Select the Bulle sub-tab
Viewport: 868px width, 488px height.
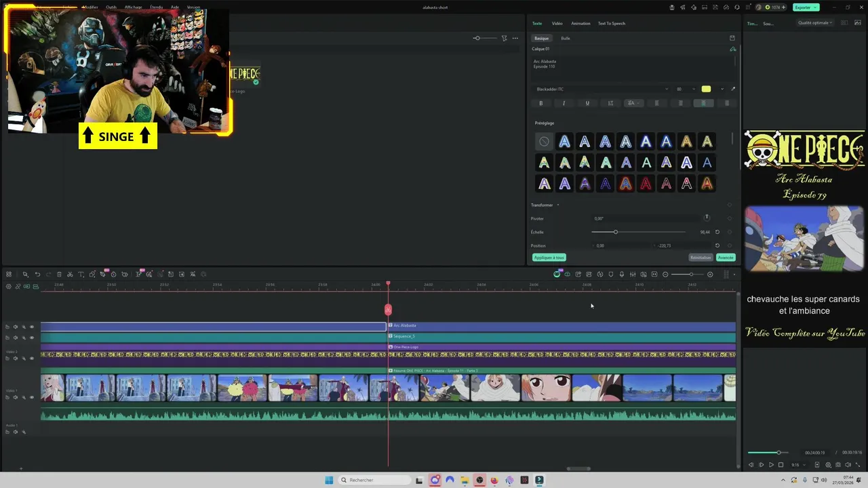tap(566, 38)
